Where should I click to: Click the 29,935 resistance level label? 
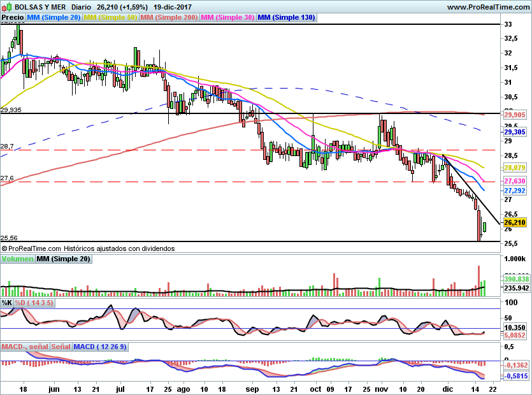[x=11, y=110]
